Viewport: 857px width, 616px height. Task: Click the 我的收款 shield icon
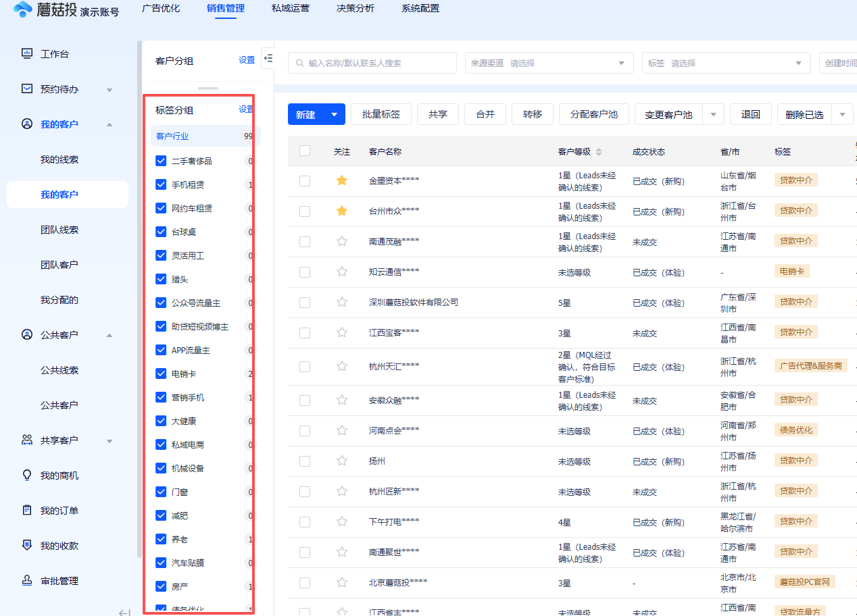point(27,545)
